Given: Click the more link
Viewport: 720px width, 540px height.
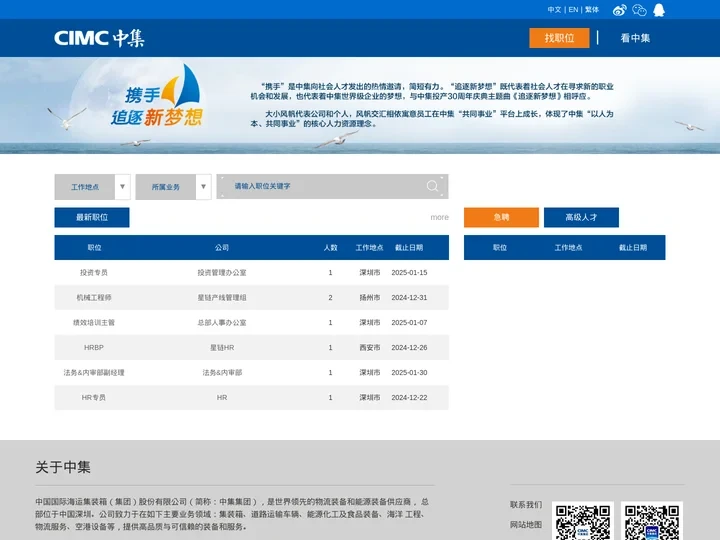Looking at the screenshot, I should 439,217.
